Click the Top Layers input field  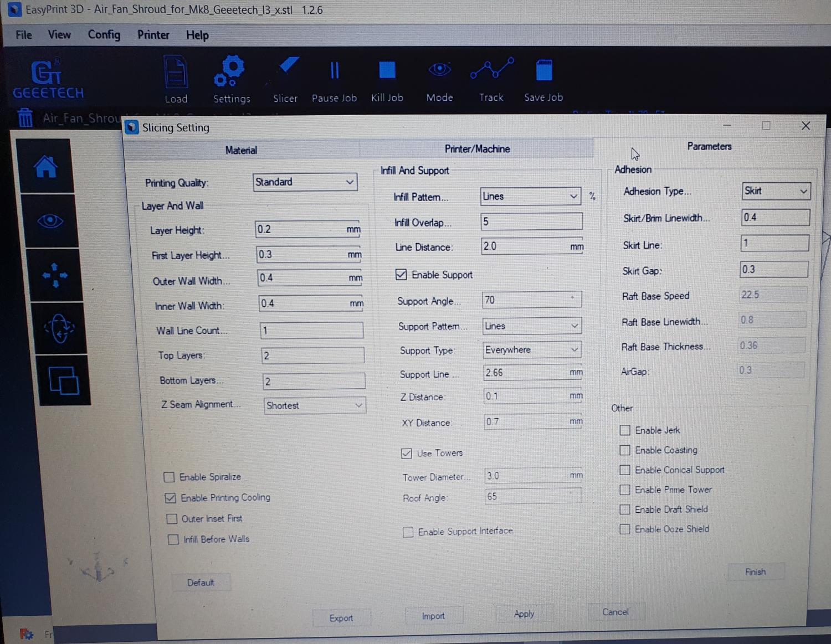313,356
